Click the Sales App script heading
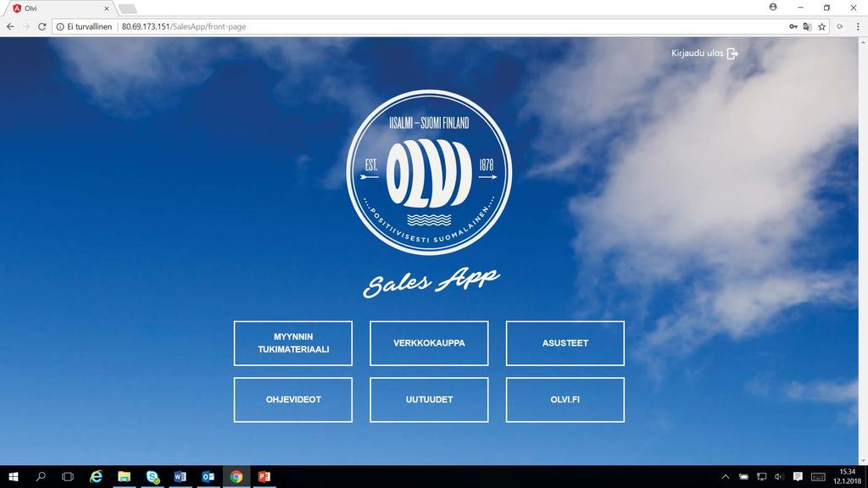The width and height of the screenshot is (868, 488). click(x=431, y=281)
